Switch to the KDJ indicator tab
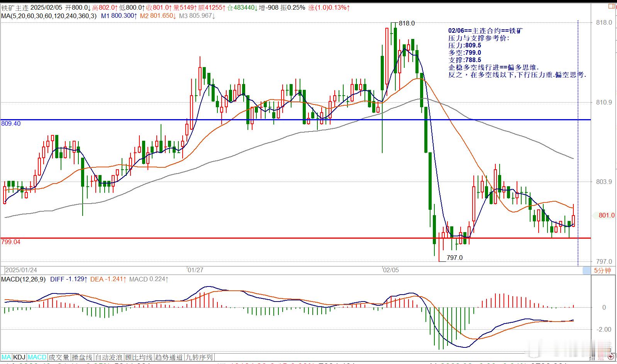This screenshot has width=617, height=364. tap(19, 357)
